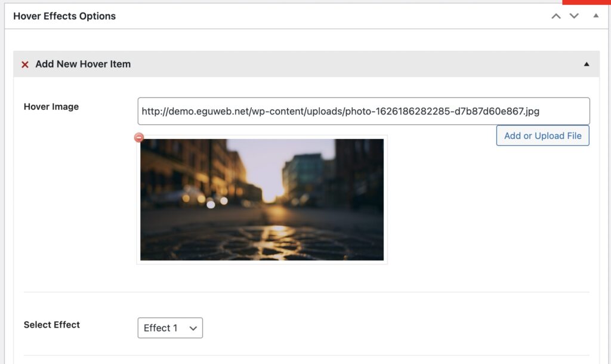Collapse the Add New Hover Item section arrow
The width and height of the screenshot is (611, 364).
pos(587,64)
